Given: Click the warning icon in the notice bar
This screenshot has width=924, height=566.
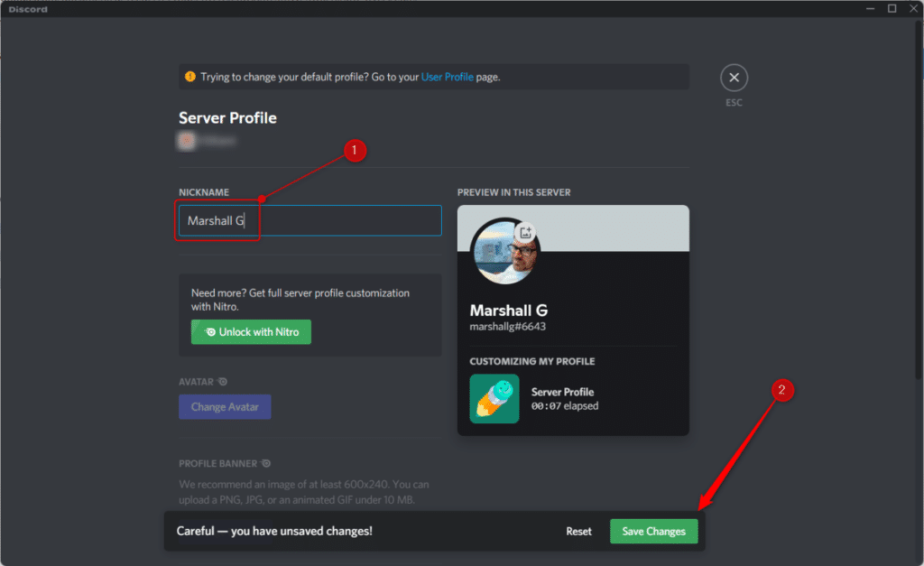Looking at the screenshot, I should click(189, 77).
